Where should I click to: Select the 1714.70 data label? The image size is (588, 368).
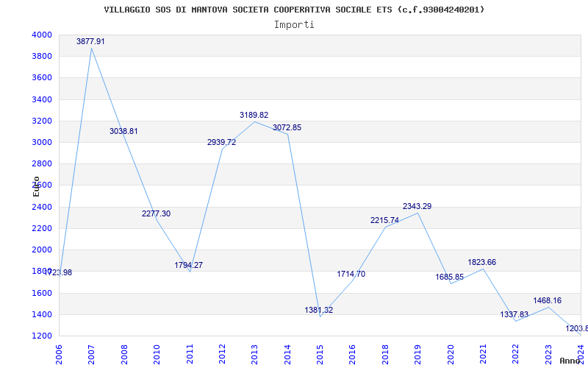tap(351, 274)
